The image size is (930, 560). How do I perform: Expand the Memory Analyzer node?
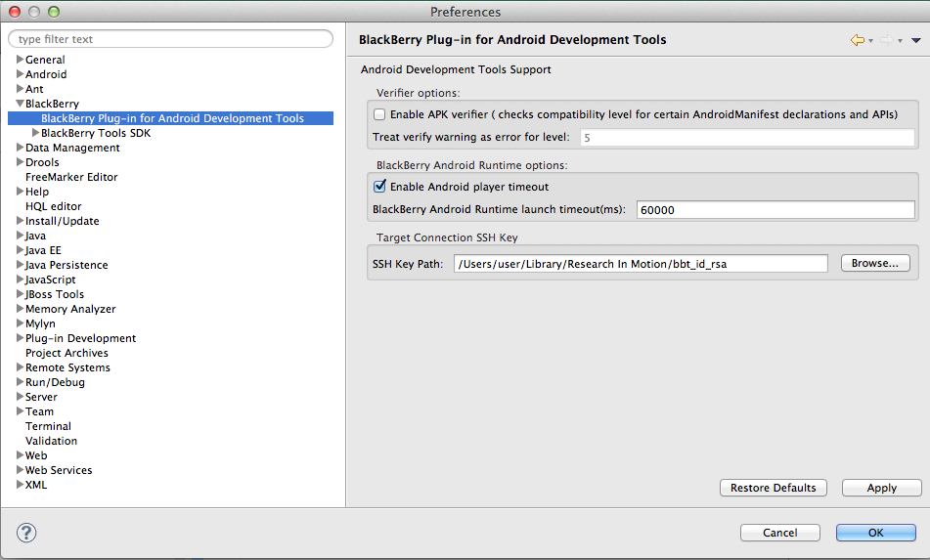click(21, 309)
